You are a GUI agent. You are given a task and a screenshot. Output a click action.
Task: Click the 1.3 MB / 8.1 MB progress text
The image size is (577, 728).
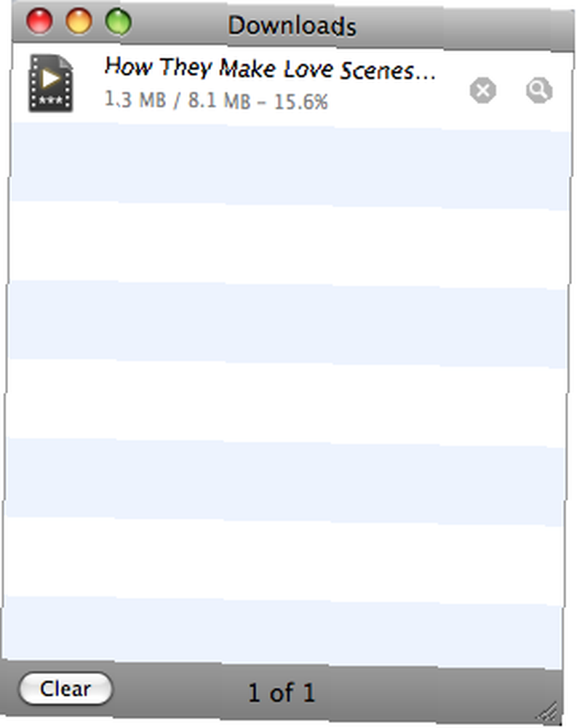[216, 100]
